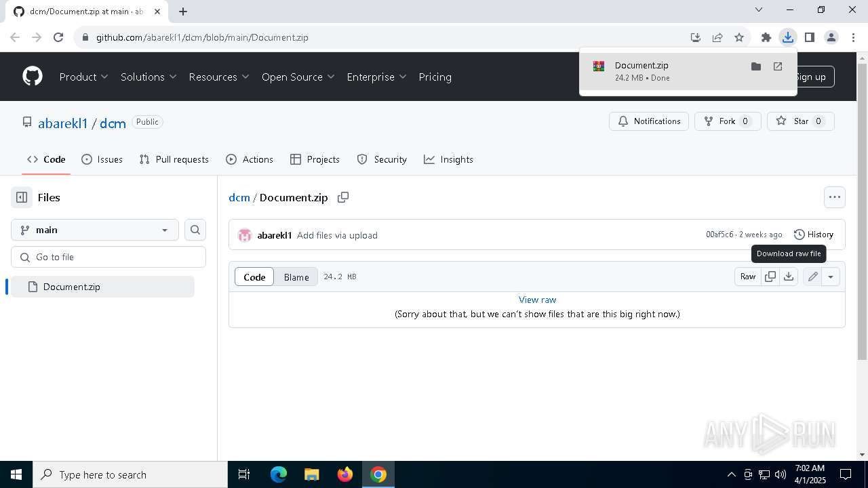Expand the Solutions menu
This screenshot has width=868, height=488.
tap(149, 77)
